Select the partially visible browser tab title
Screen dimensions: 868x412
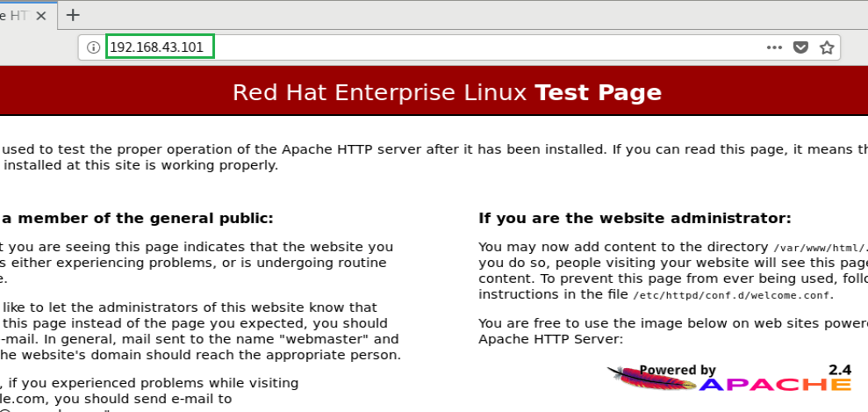[x=14, y=16]
